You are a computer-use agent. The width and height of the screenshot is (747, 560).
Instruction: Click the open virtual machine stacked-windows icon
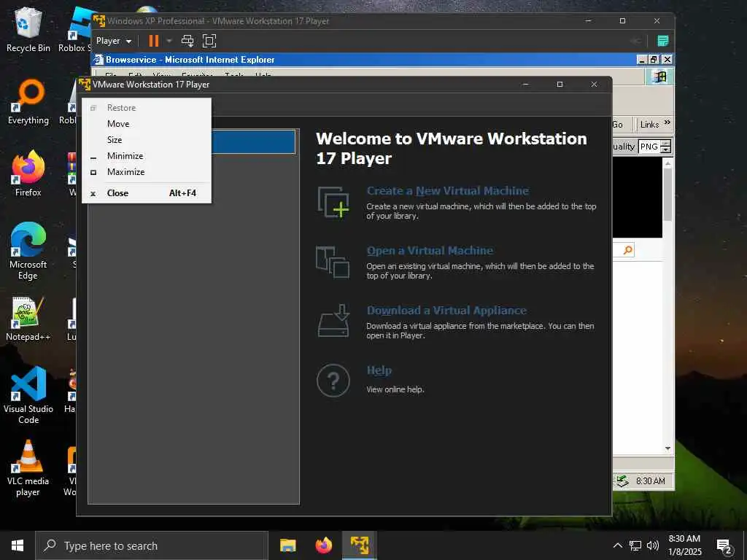[333, 262]
